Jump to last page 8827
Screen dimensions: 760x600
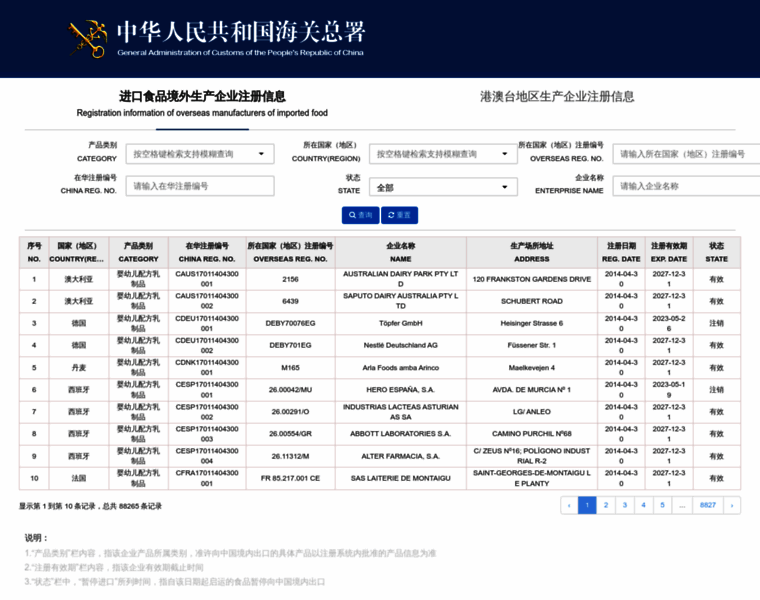(707, 505)
